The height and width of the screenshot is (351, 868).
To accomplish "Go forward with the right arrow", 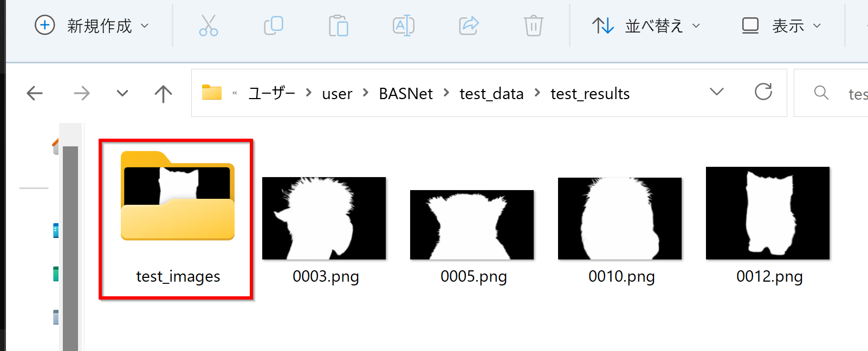I will pyautogui.click(x=82, y=93).
